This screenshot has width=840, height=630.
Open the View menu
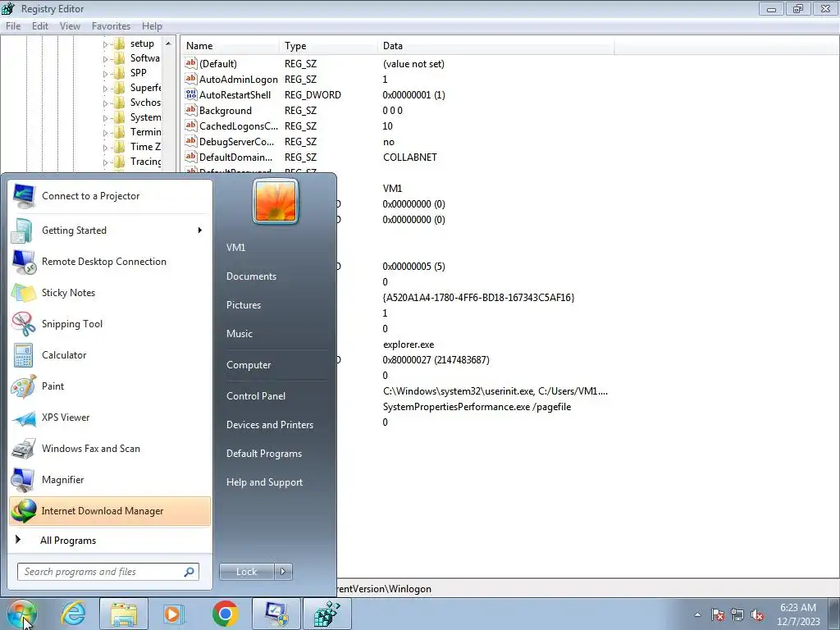(70, 25)
